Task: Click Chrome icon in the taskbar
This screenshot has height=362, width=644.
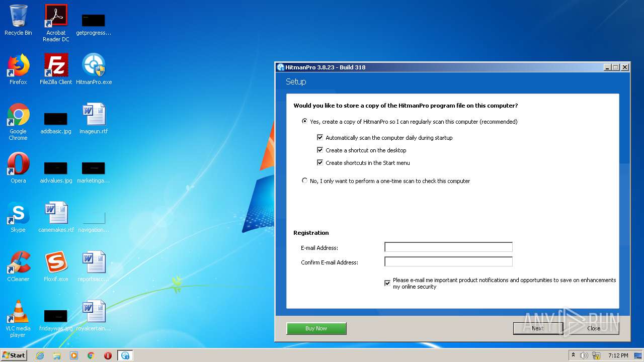Action: click(x=91, y=355)
